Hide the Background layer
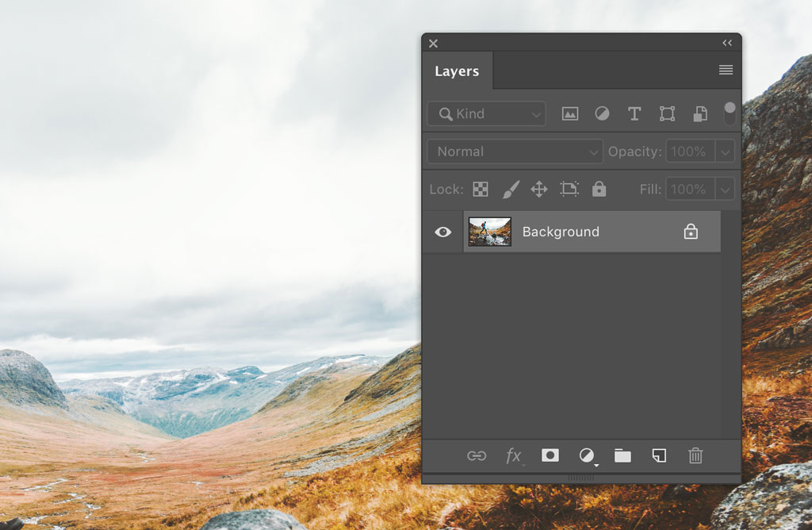812x530 pixels. pyautogui.click(x=442, y=231)
